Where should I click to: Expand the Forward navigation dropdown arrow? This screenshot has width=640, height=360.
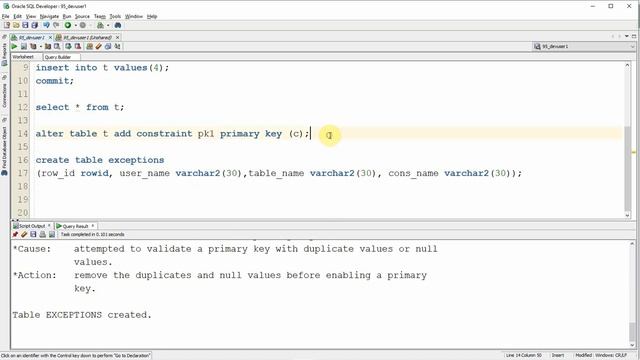point(90,25)
